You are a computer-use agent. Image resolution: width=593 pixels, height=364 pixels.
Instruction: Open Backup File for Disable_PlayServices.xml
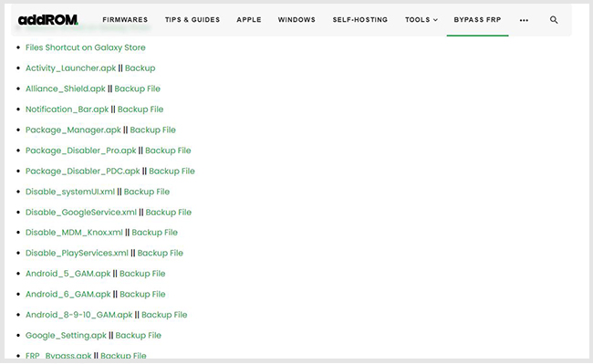161,253
